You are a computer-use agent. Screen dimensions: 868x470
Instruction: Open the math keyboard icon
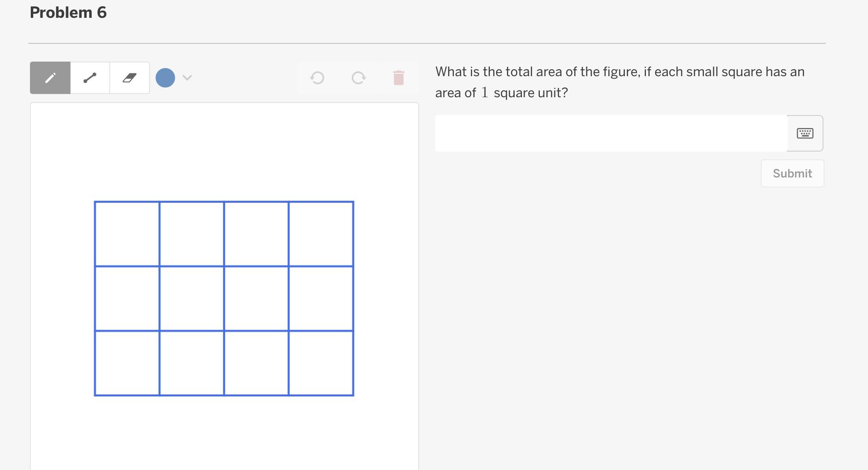[805, 133]
